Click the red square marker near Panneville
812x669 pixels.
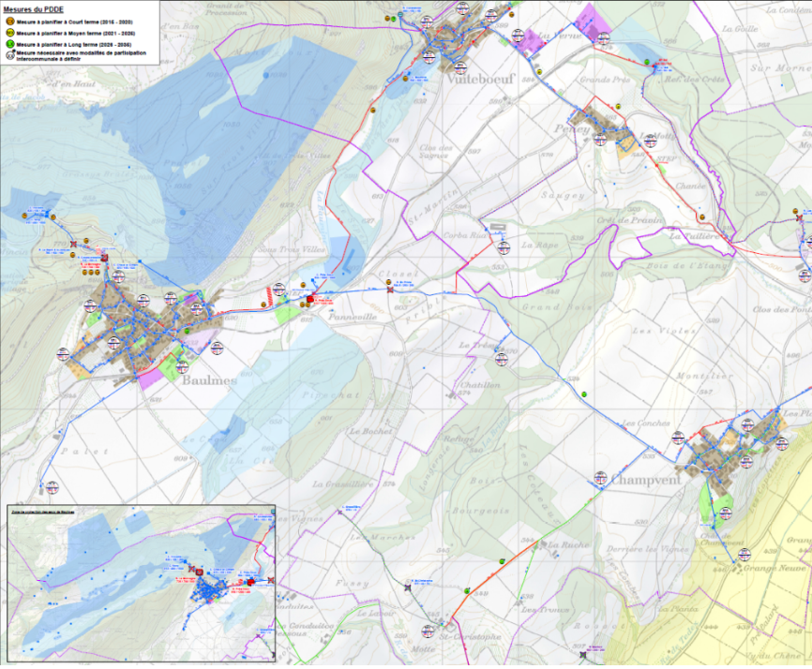click(310, 300)
